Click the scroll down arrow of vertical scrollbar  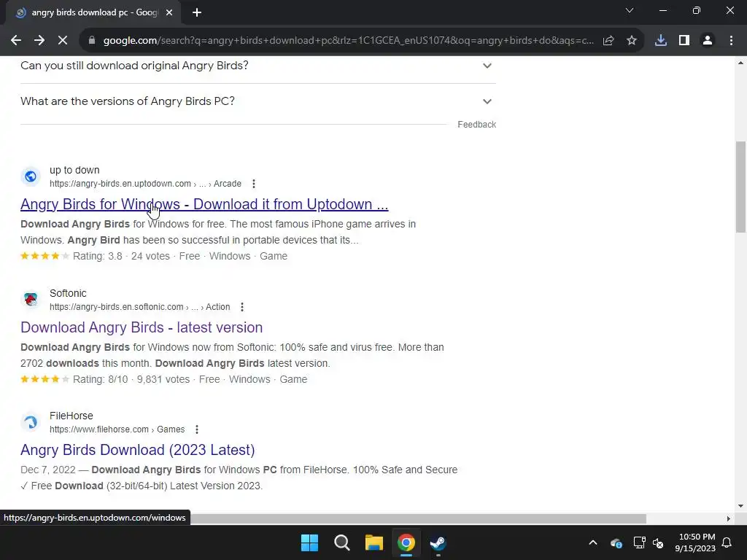tap(740, 506)
